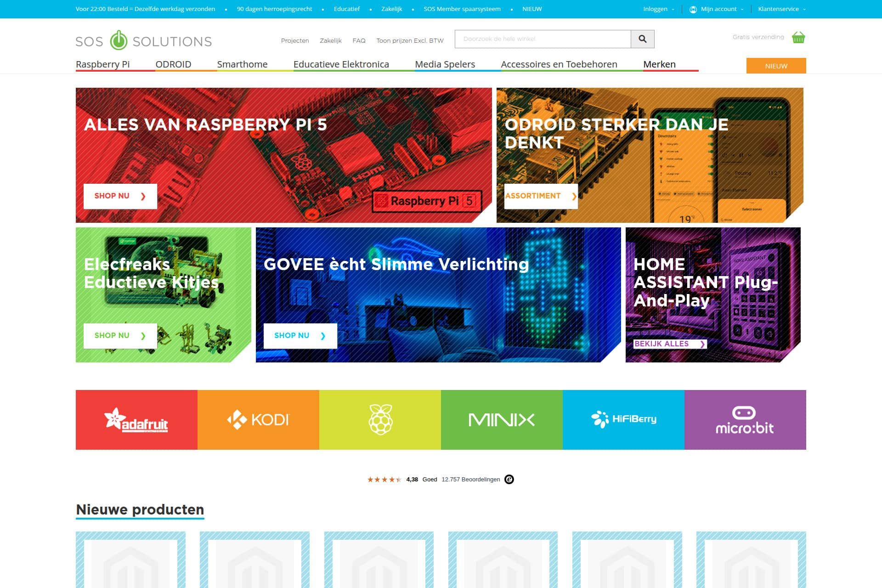The image size is (882, 588).
Task: Expand the Inloggen dropdown
Action: click(x=659, y=9)
